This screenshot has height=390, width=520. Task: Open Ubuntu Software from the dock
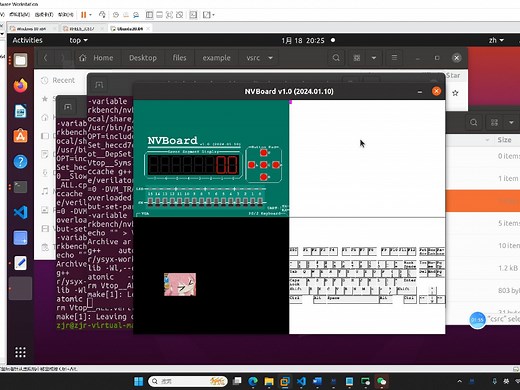(x=20, y=136)
